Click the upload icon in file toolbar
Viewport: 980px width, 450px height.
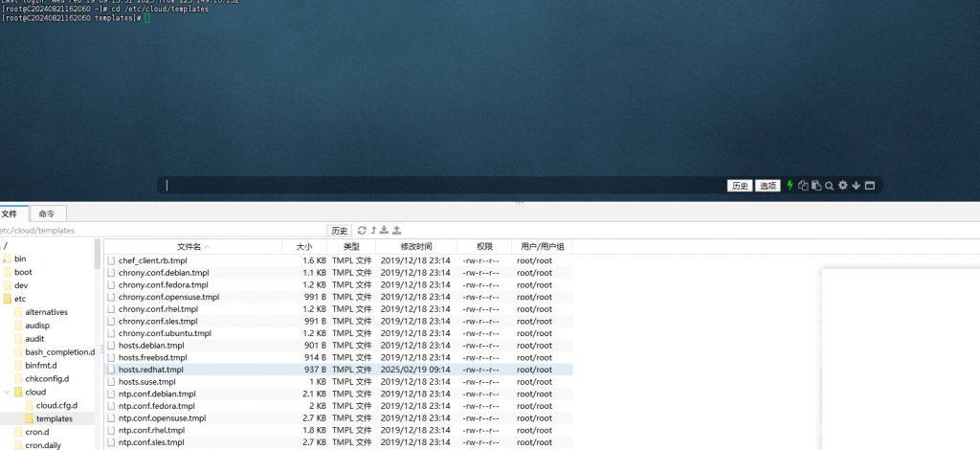coord(396,230)
